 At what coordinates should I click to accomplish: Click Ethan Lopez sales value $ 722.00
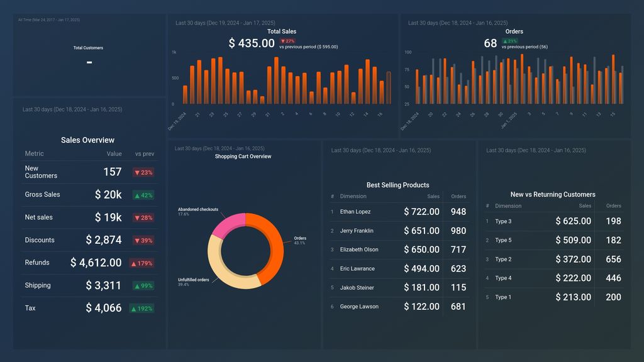click(x=421, y=212)
